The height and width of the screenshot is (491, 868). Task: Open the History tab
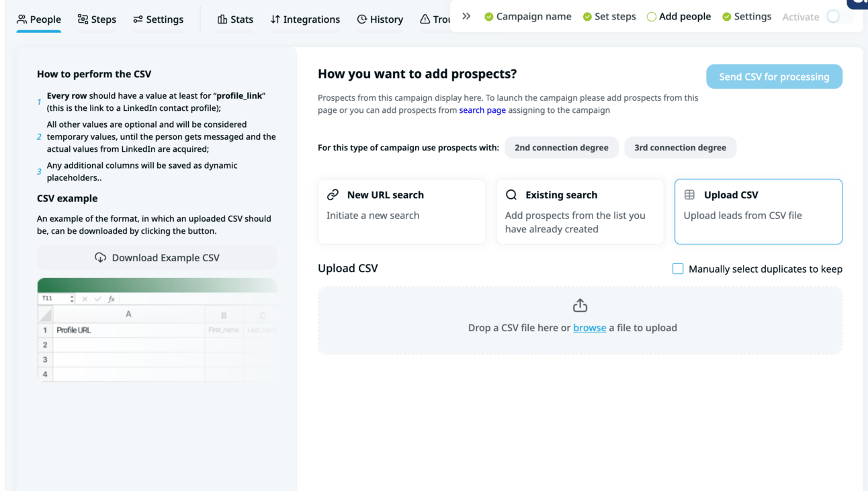[x=380, y=19]
